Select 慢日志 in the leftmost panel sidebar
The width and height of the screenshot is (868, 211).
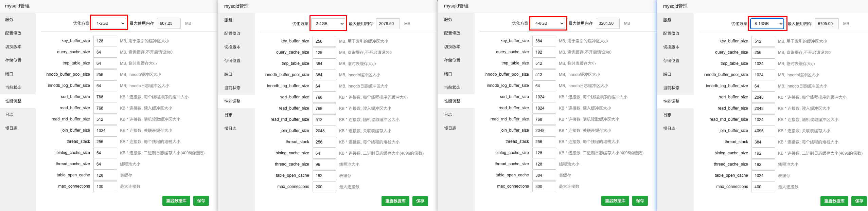coord(11,128)
